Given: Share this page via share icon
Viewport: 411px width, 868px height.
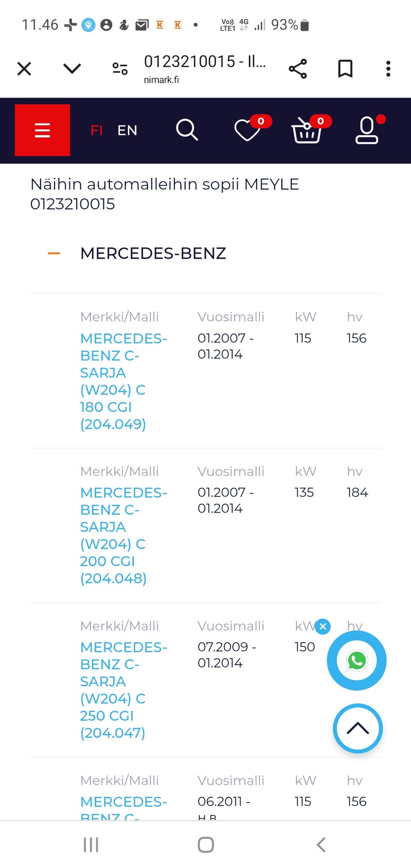Looking at the screenshot, I should 298,69.
